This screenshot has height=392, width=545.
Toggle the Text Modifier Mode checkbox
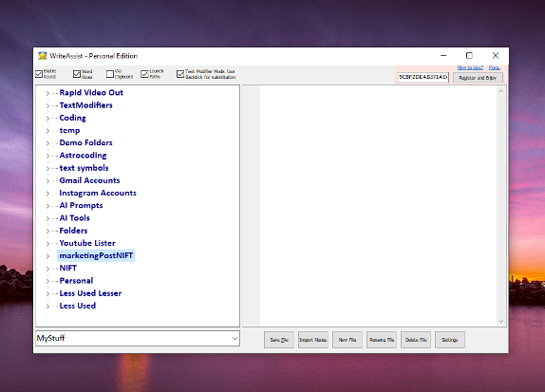pyautogui.click(x=180, y=74)
